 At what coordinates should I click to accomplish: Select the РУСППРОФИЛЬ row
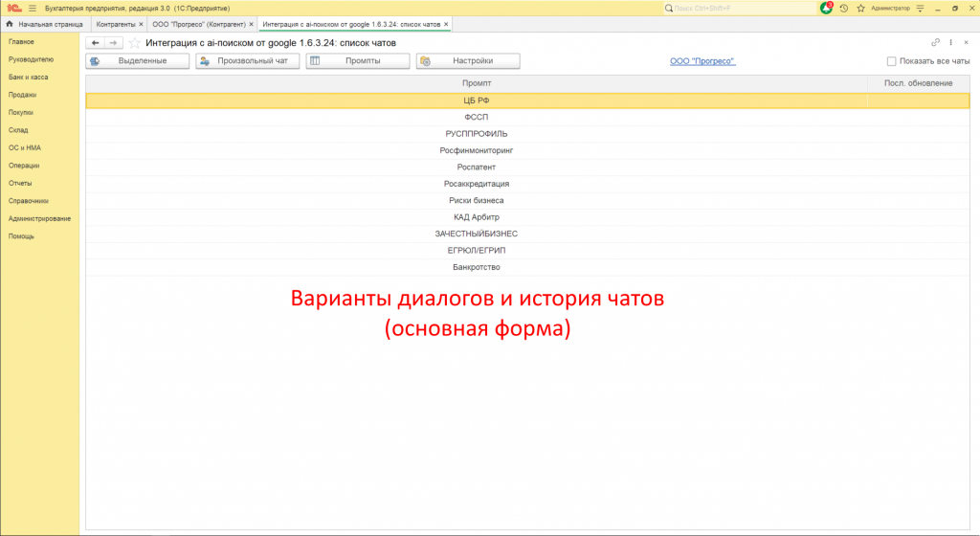pos(527,134)
